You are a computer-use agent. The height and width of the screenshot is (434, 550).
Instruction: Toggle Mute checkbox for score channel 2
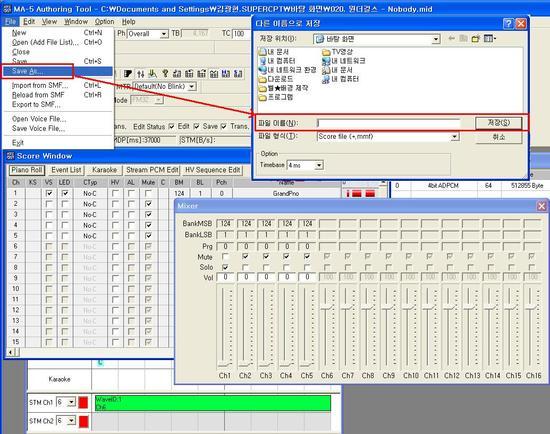click(x=148, y=204)
